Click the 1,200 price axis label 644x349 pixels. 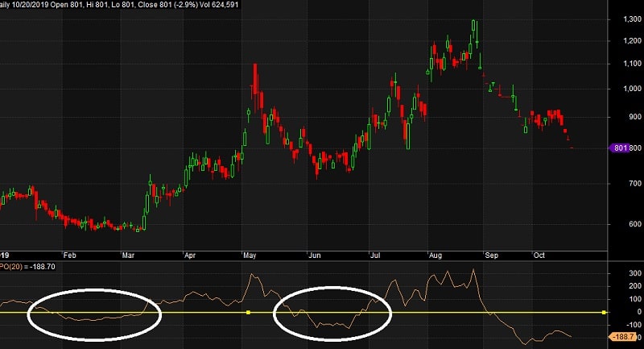point(633,40)
